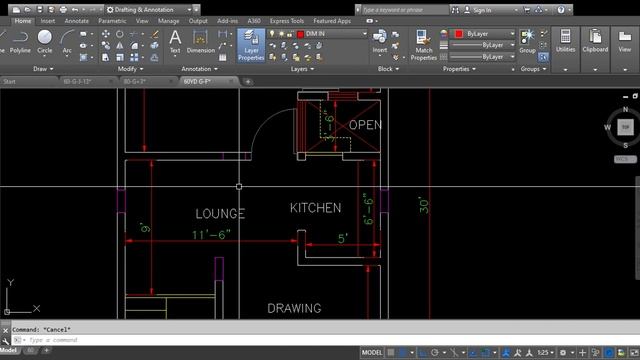The image size is (640, 360).
Task: Click the new drawing tab plus button
Action: 247,82
